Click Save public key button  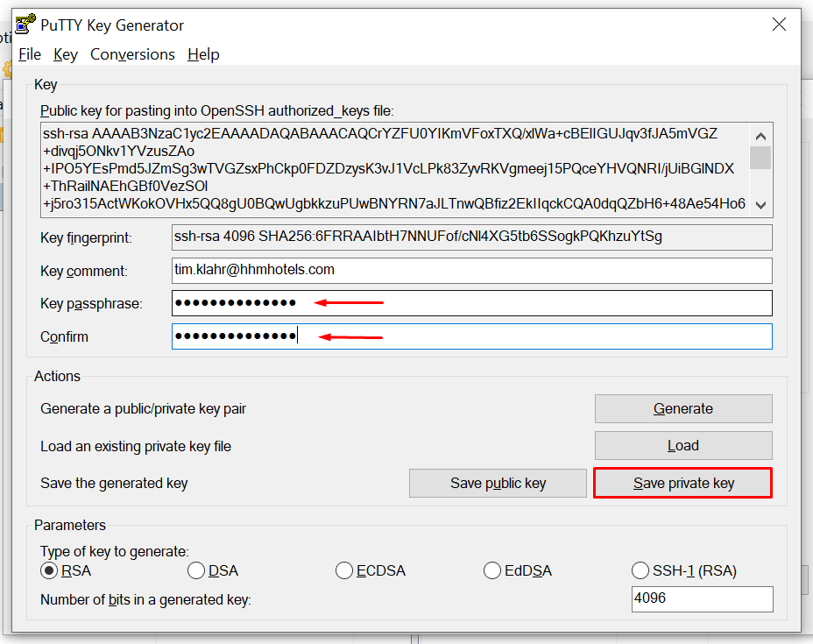[498, 484]
